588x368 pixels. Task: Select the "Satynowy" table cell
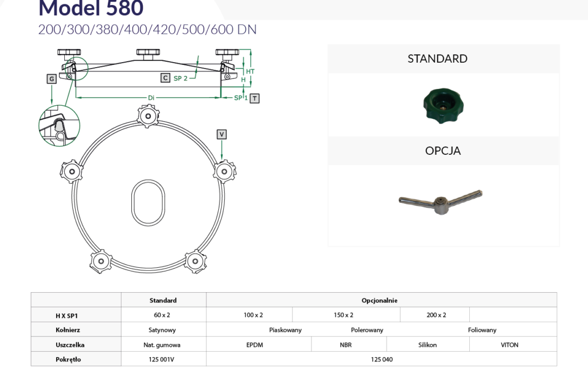[x=162, y=330]
